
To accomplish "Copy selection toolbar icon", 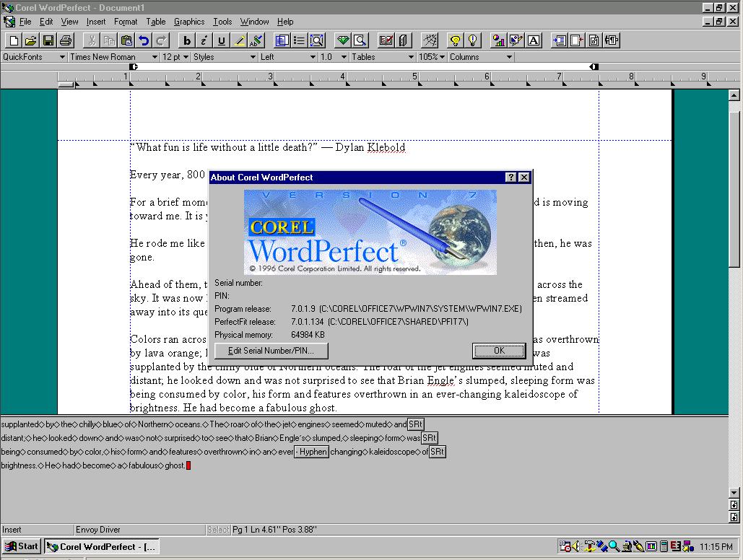I will point(109,40).
